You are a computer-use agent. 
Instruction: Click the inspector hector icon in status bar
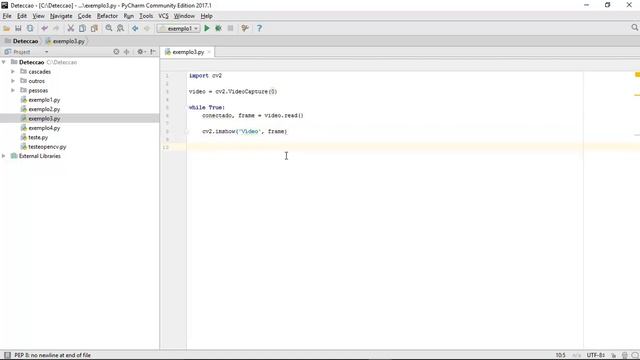tap(624, 356)
